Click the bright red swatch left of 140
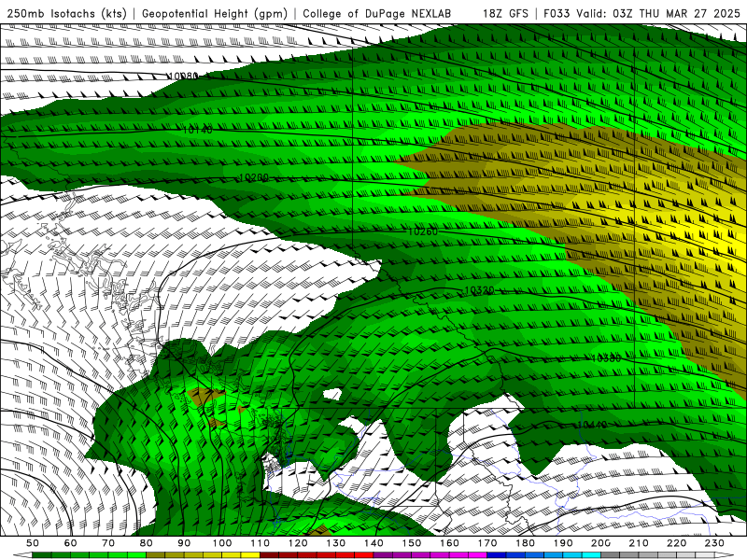Viewport: 747px width, 560px height. (x=364, y=555)
